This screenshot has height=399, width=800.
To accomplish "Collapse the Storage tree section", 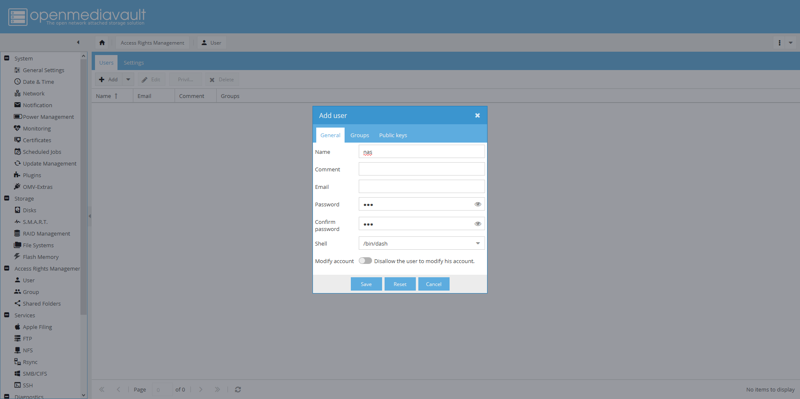I will tap(7, 198).
